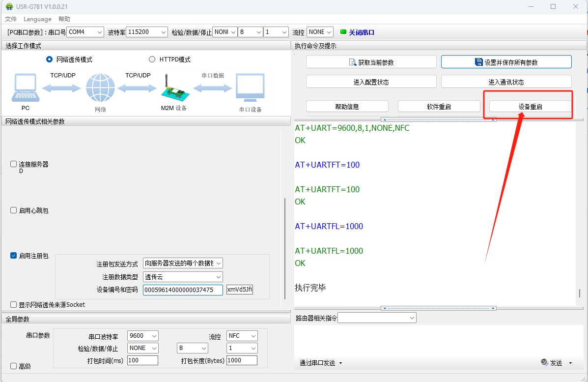Click the 打包时间(ms) input field
This screenshot has height=382, width=588.
pyautogui.click(x=142, y=360)
